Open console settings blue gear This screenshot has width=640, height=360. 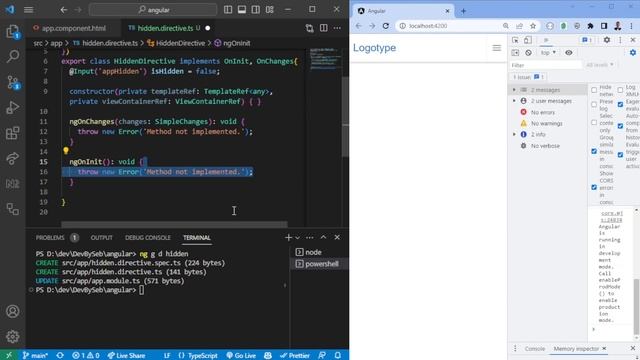pyautogui.click(x=633, y=53)
